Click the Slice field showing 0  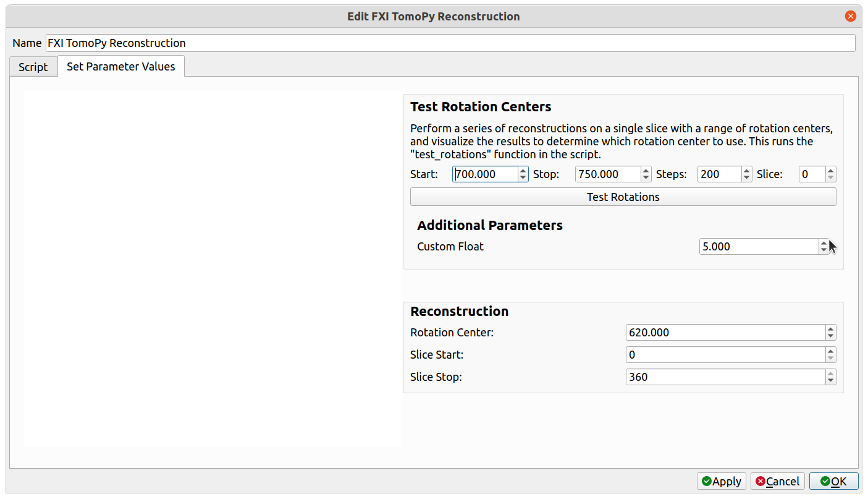(x=812, y=174)
